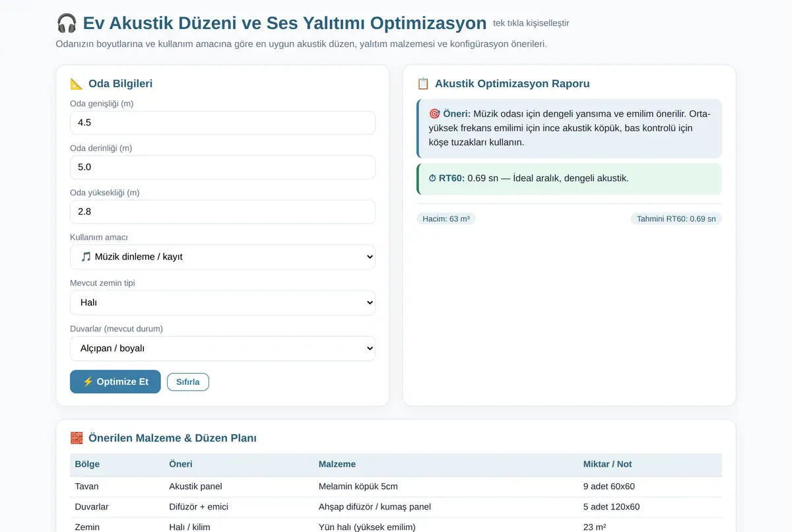Click the 'Önerilen Malzeme & Düzen Planı' heading

(172, 438)
